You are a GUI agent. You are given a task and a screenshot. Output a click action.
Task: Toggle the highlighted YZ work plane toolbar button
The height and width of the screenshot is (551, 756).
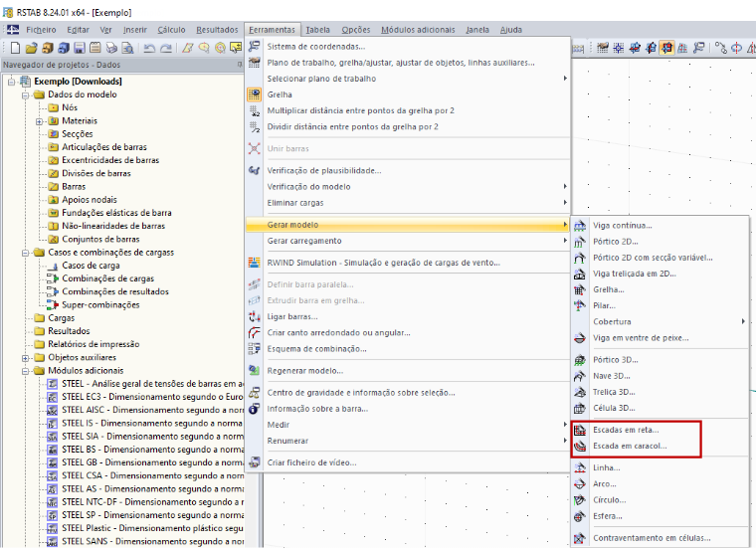(x=667, y=48)
